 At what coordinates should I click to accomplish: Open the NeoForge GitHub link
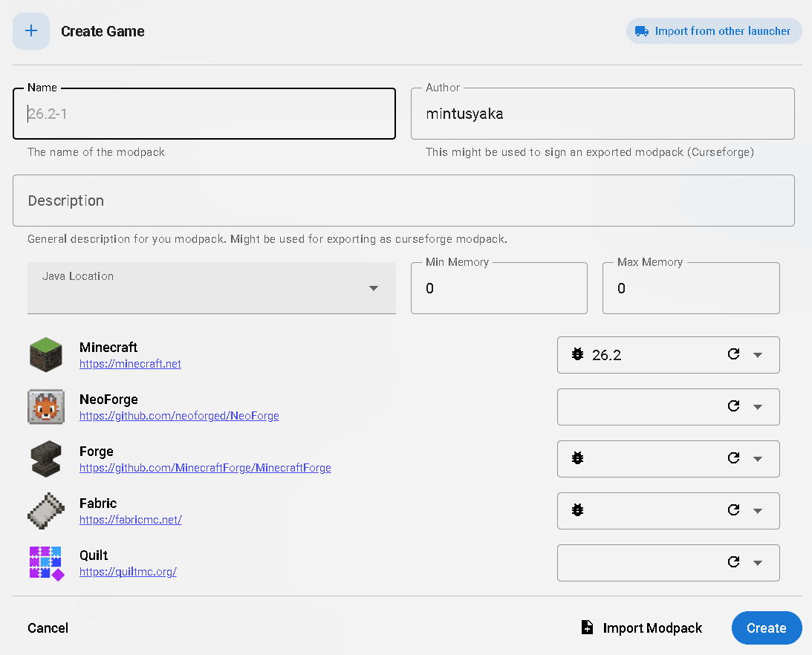[x=179, y=416]
